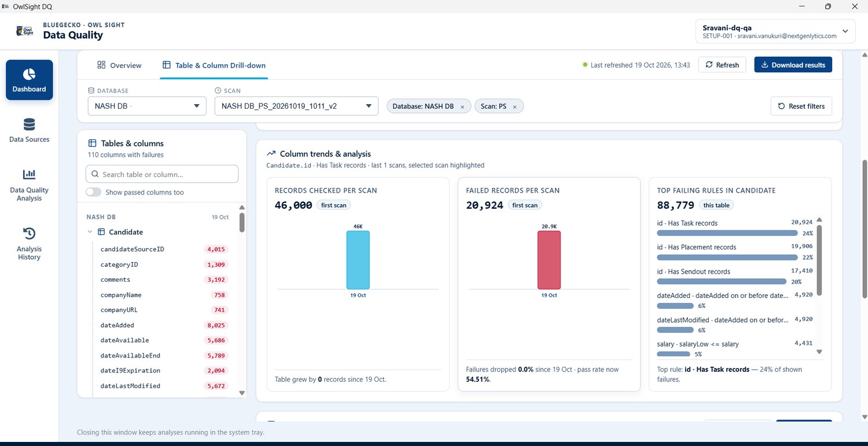Click the page scroll up arrow at top right

[x=864, y=54]
